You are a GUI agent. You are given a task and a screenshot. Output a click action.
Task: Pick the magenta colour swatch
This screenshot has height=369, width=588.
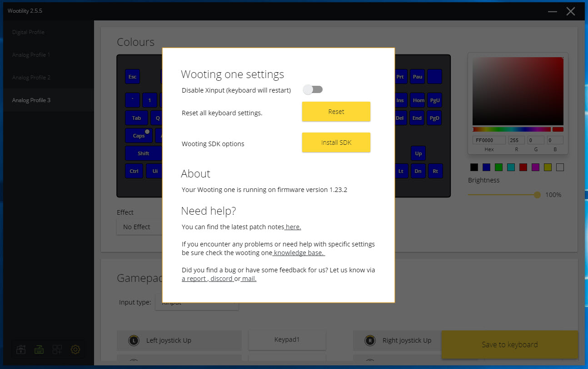tap(535, 167)
